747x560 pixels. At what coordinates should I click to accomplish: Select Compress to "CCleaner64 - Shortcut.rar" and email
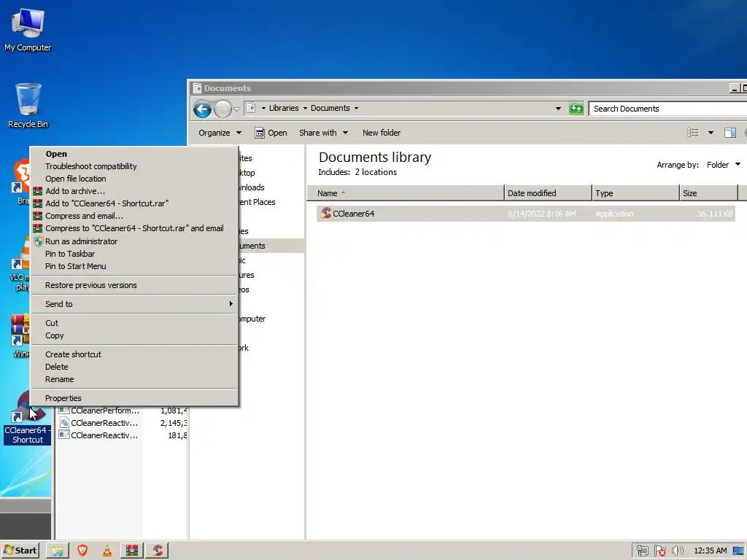click(134, 228)
